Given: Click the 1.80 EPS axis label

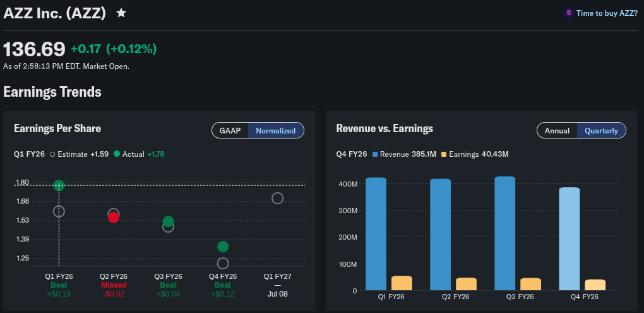Looking at the screenshot, I should [x=22, y=182].
